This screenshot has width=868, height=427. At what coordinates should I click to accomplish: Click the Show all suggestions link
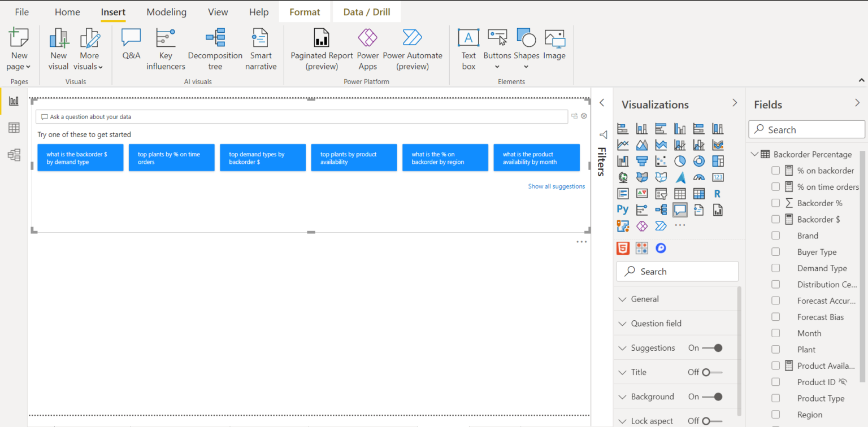(556, 186)
